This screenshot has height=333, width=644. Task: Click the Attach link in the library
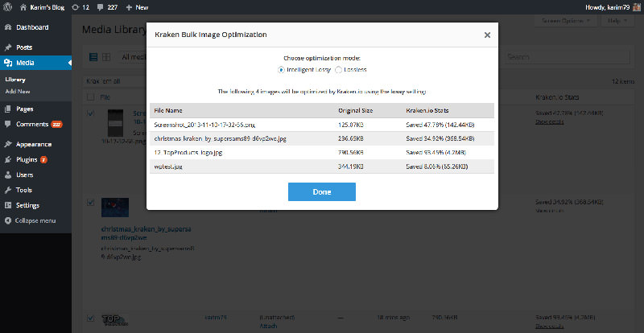(x=268, y=326)
